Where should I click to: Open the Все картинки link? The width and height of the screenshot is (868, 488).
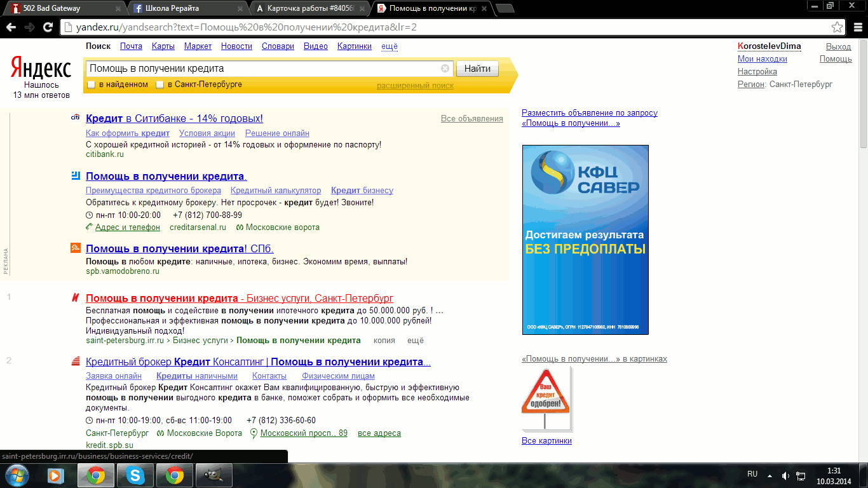[x=546, y=441]
